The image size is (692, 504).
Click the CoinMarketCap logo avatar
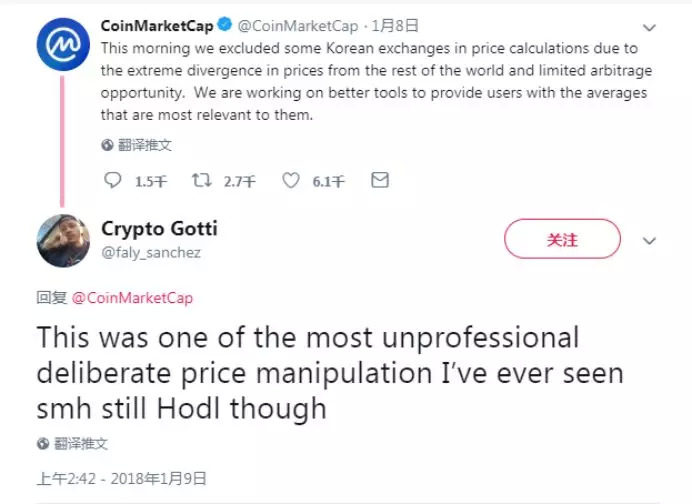tap(63, 45)
